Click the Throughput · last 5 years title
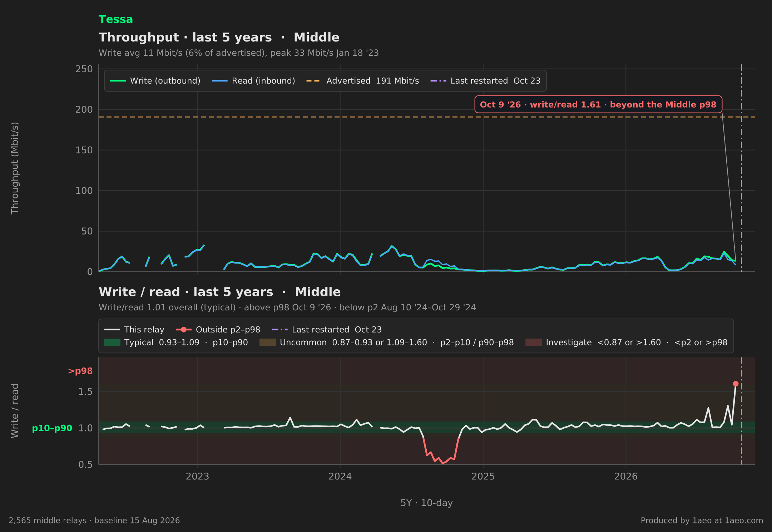 click(219, 37)
